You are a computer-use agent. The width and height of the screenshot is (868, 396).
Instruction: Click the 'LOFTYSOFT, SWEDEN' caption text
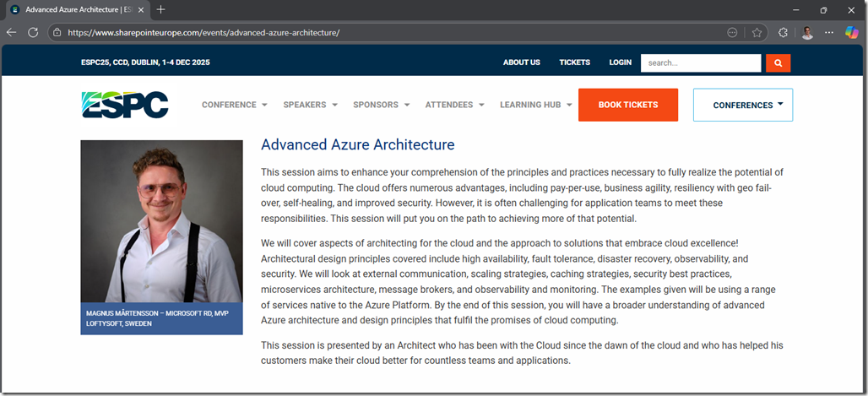(x=119, y=323)
